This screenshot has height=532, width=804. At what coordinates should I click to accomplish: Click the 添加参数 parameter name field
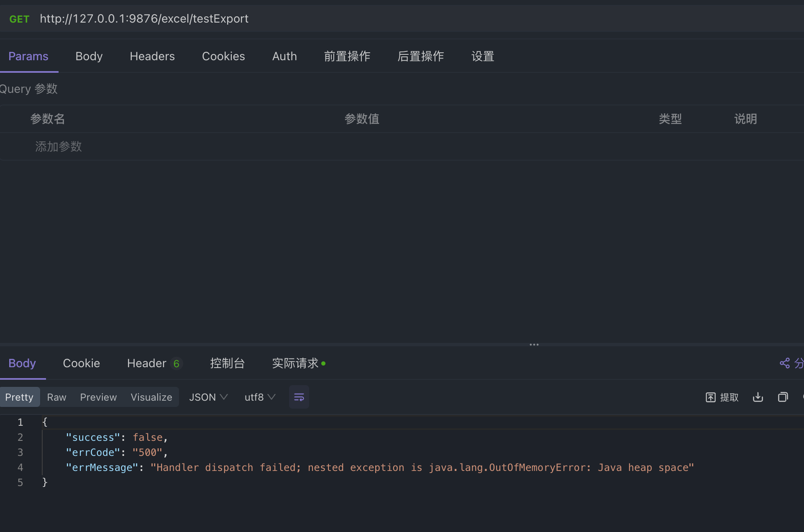coord(59,146)
